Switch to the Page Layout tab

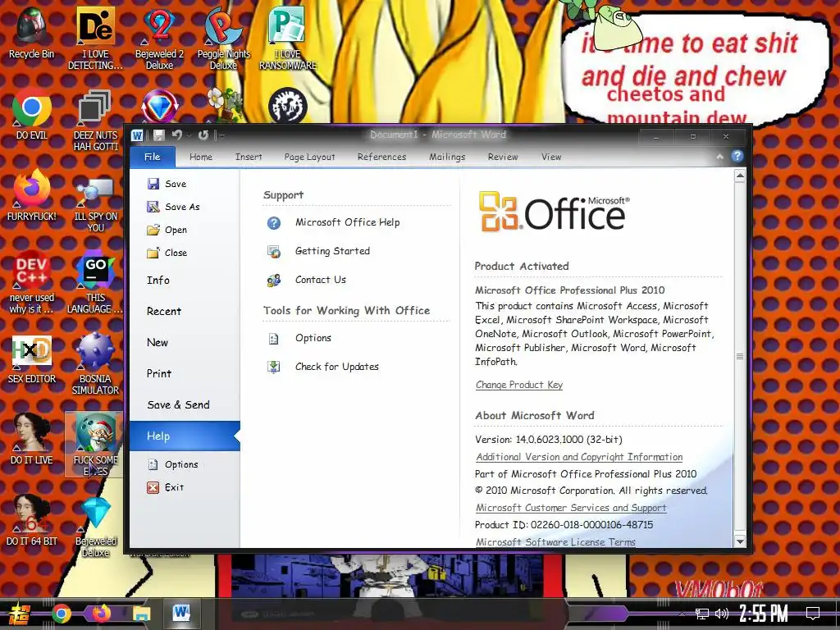tap(309, 157)
